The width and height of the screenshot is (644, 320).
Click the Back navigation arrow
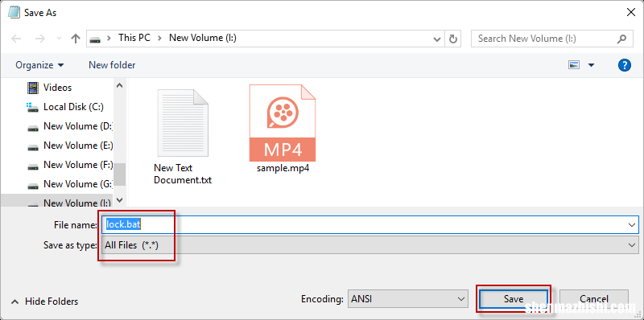point(16,39)
